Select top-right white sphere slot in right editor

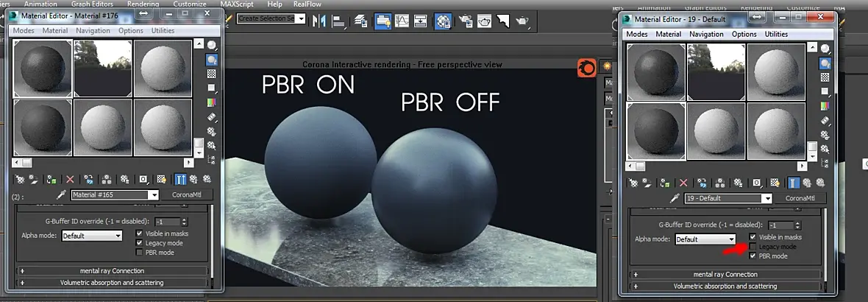pyautogui.click(x=777, y=71)
